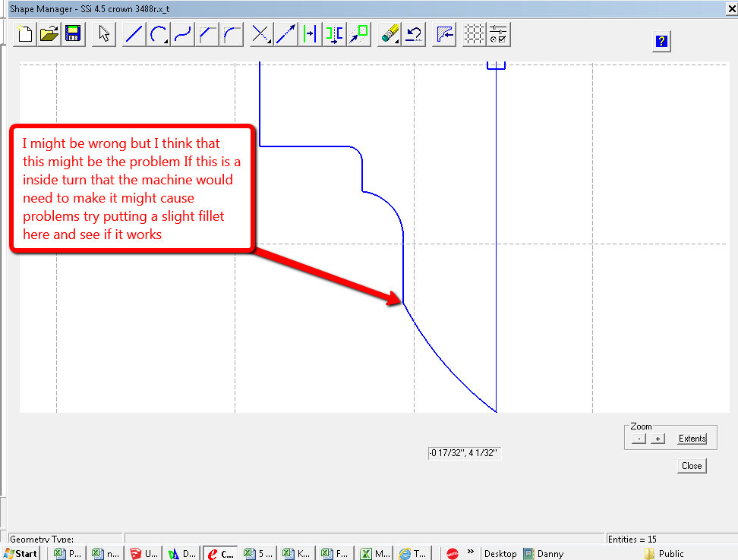Select the chamfer corner tool
This screenshot has width=738, height=560.
[207, 34]
